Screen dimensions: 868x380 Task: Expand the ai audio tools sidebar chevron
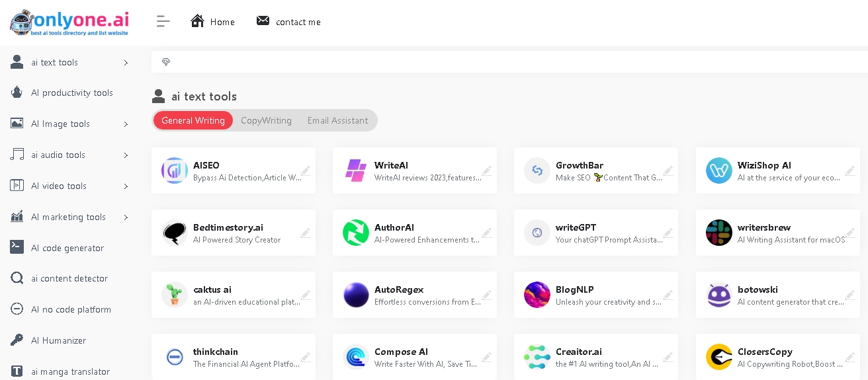click(126, 155)
